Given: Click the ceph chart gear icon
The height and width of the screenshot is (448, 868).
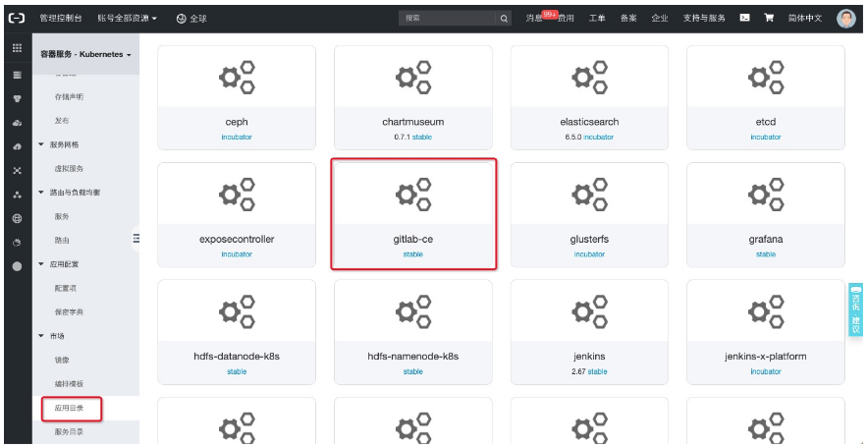Looking at the screenshot, I should (237, 77).
